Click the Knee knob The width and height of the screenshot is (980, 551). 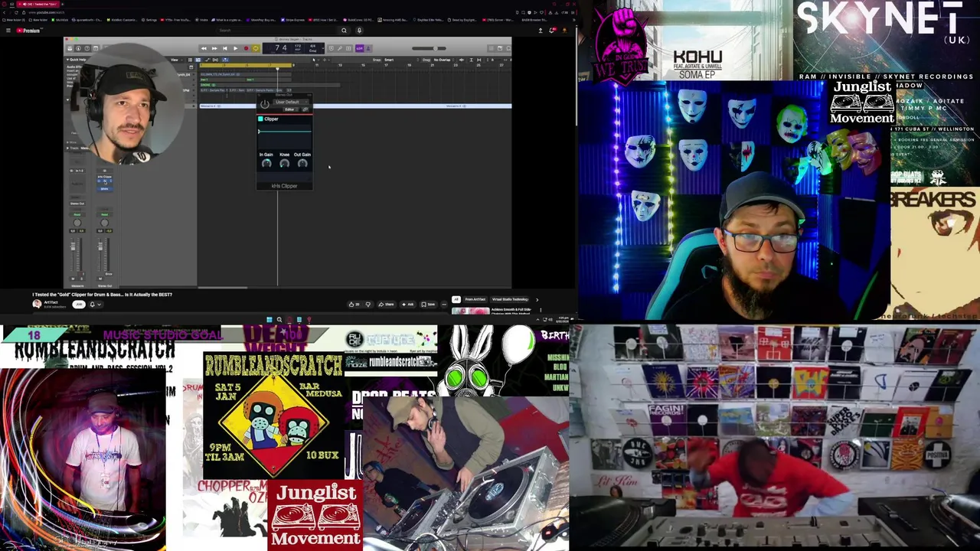(284, 163)
